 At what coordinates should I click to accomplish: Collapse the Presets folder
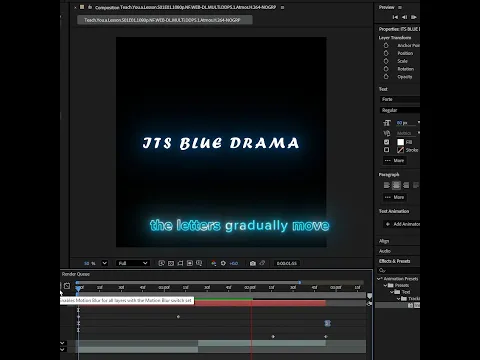[386, 285]
